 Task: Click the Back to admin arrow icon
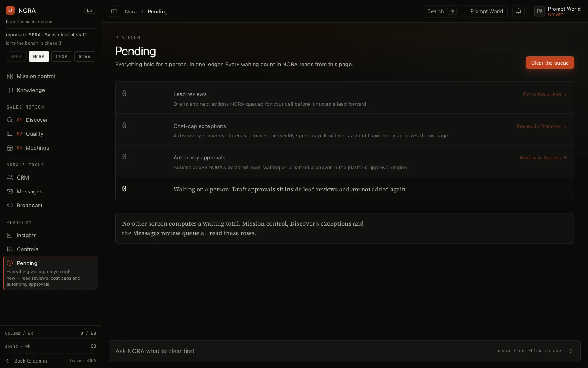coord(8,361)
